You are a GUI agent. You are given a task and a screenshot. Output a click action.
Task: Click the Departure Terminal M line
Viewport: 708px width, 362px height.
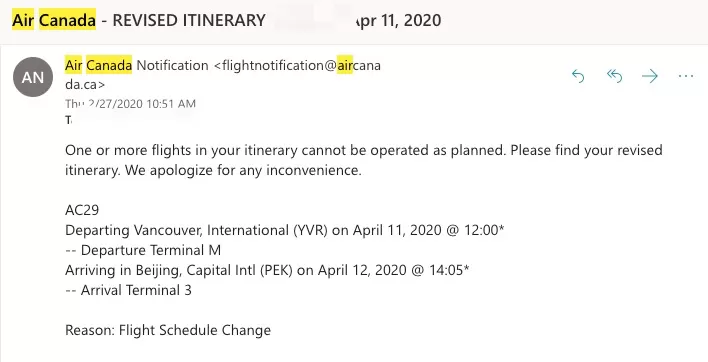pos(143,250)
